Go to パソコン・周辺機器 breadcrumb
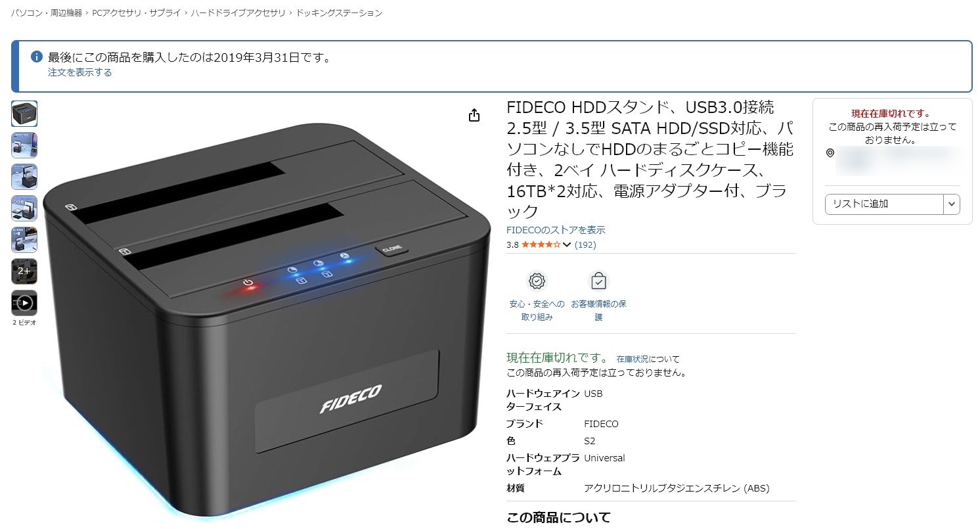Image resolution: width=980 pixels, height=529 pixels. pos(46,13)
